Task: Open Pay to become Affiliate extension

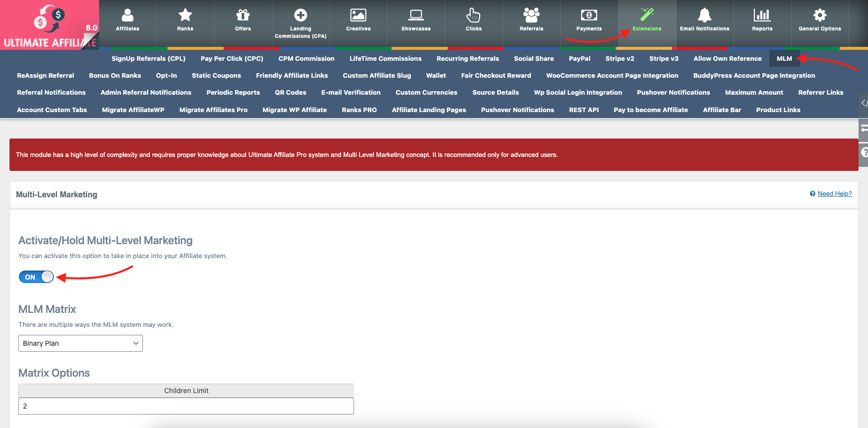Action: pyautogui.click(x=650, y=110)
